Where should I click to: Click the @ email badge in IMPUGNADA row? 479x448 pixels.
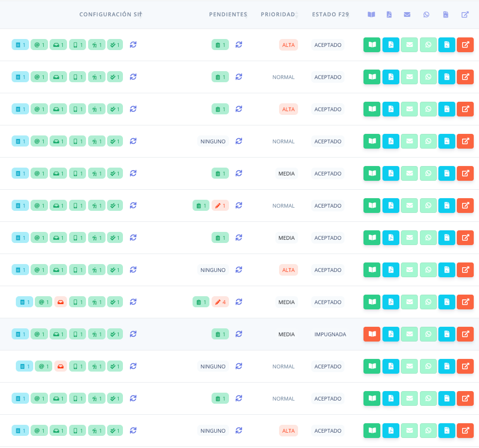[40, 334]
